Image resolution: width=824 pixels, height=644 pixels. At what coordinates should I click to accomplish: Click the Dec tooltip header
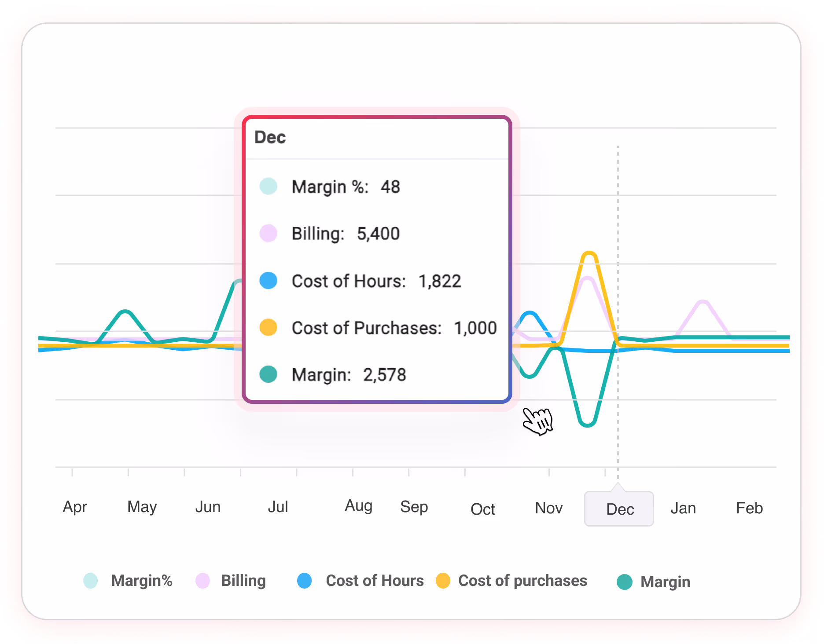(x=270, y=138)
